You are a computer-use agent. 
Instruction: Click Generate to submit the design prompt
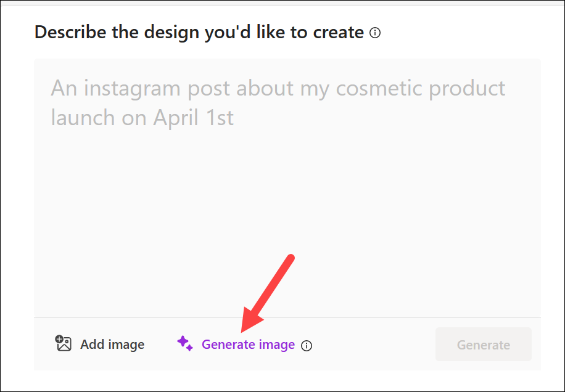483,344
